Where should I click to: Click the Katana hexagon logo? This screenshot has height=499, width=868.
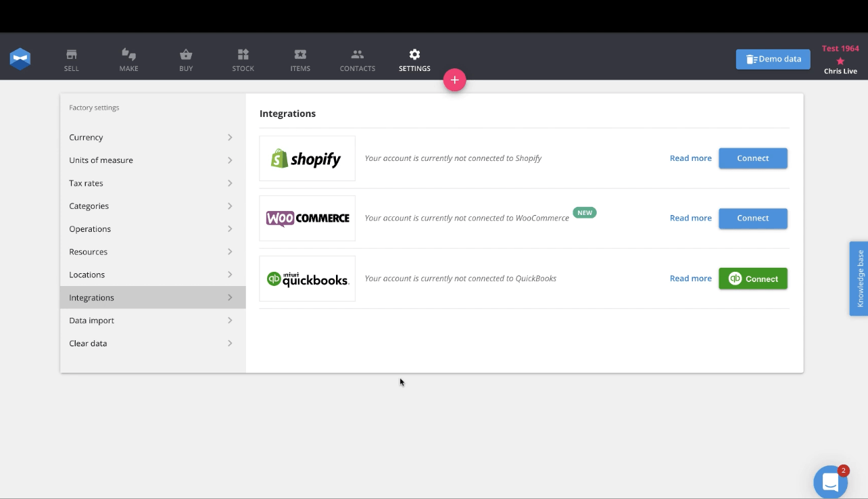pos(20,59)
